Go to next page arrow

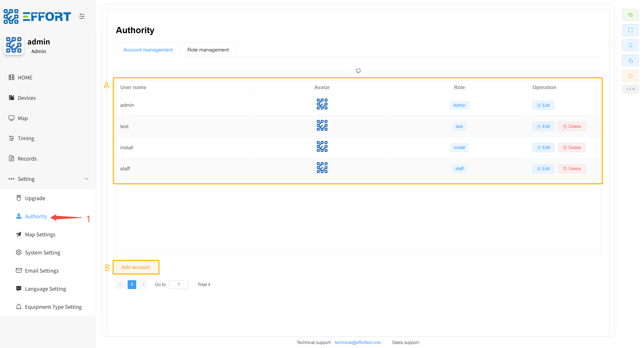tap(143, 285)
